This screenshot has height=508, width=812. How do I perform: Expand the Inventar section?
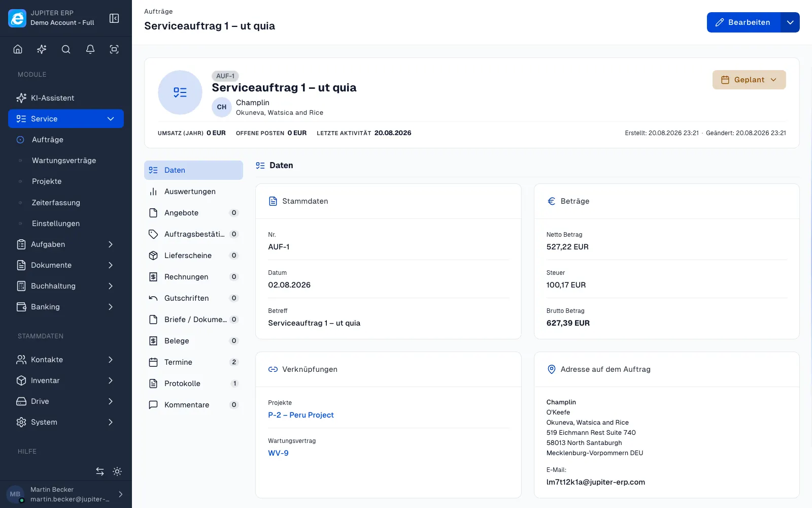(x=66, y=380)
